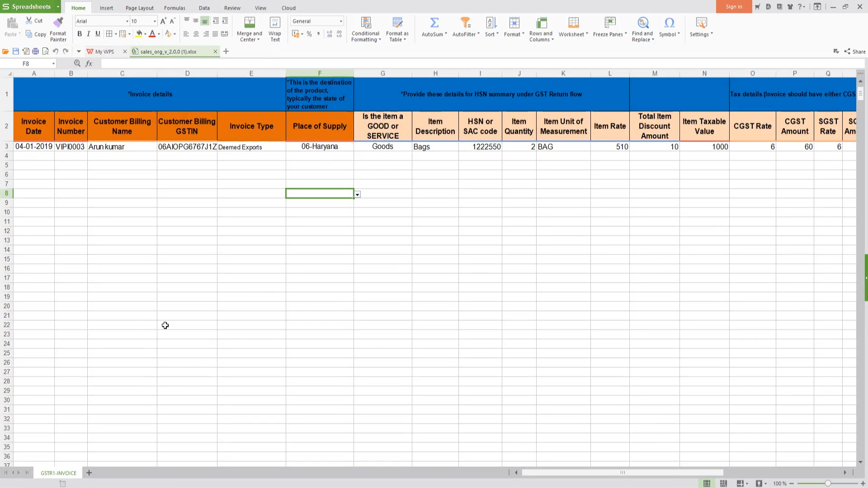
Task: Click the Worksheet icon
Action: point(573,23)
